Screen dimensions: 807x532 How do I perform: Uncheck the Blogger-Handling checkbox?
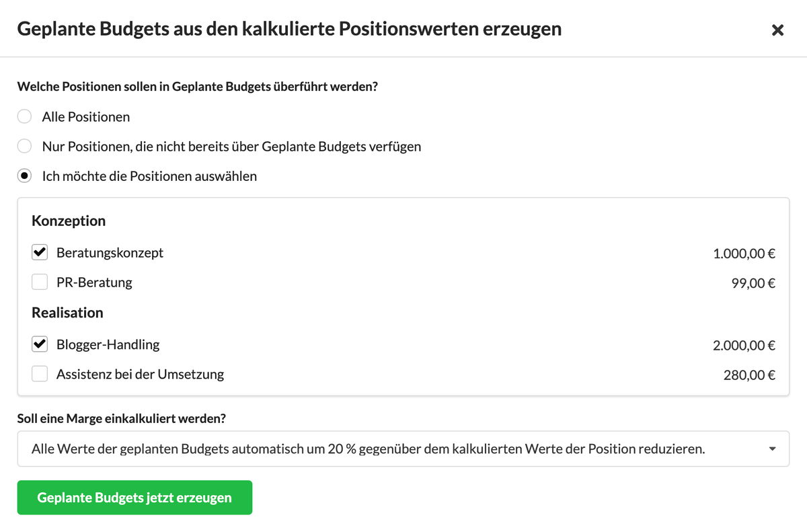(40, 344)
